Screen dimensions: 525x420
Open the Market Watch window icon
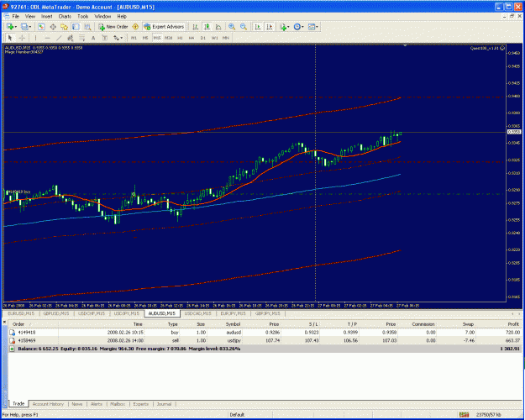pos(41,27)
